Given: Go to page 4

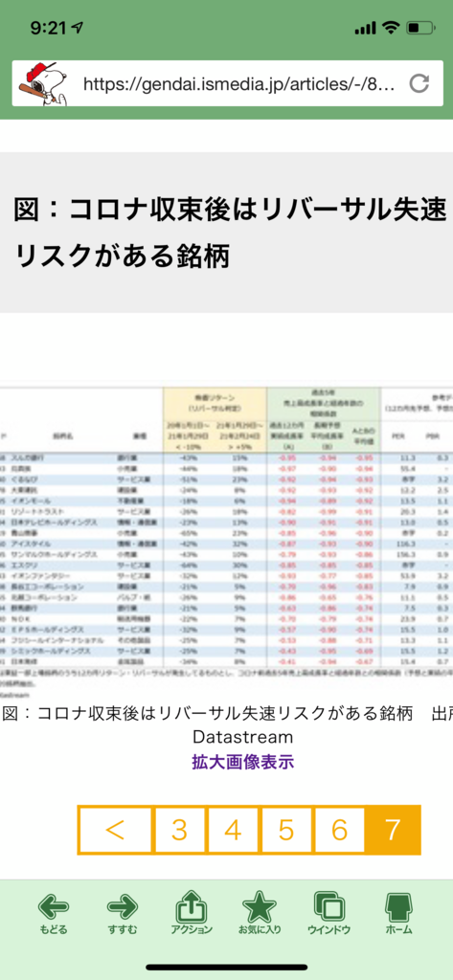Looking at the screenshot, I should tap(233, 830).
